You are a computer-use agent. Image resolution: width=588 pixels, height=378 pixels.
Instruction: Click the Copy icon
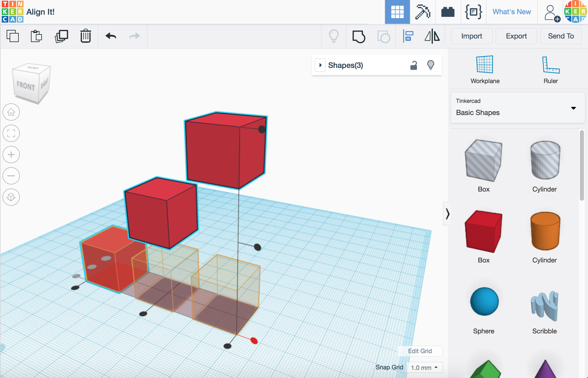(x=13, y=36)
